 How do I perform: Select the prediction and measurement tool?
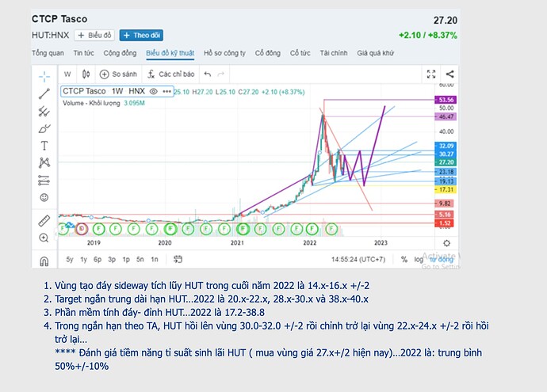tap(44, 180)
